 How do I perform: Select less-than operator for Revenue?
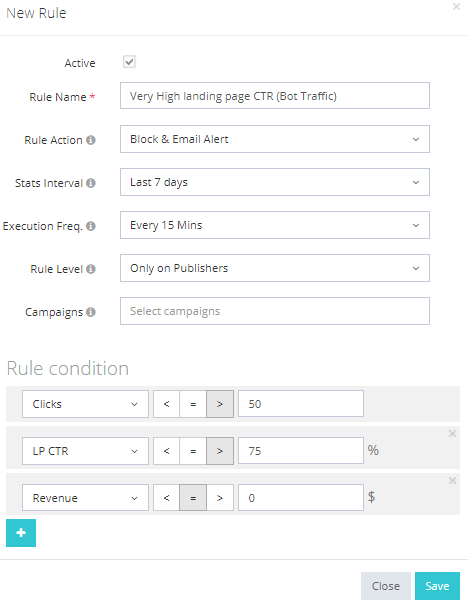tap(166, 498)
